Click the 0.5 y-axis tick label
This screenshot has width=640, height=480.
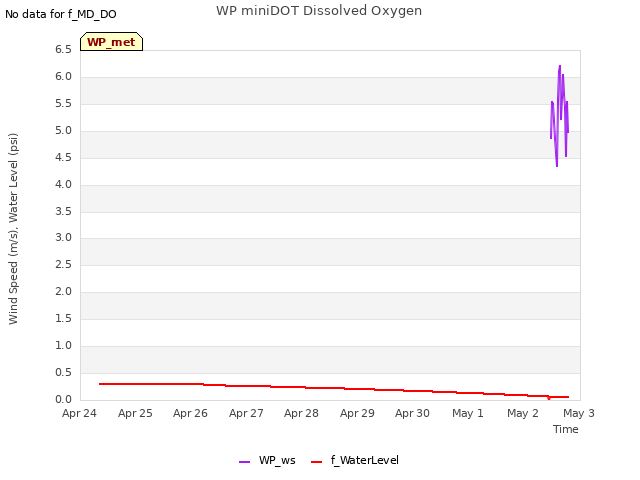click(x=64, y=373)
